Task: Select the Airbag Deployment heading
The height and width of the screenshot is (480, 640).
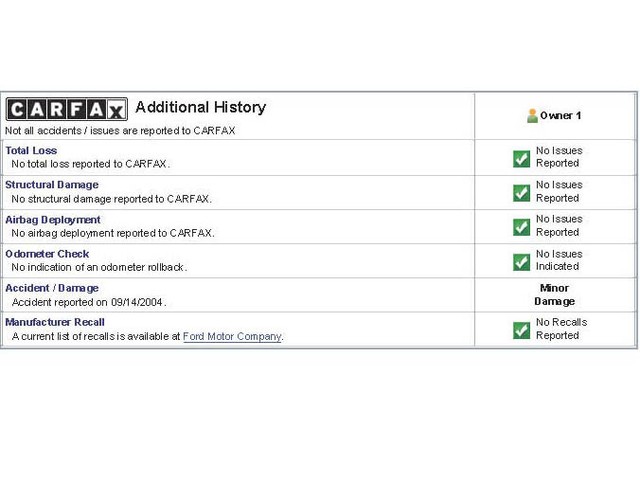Action: point(53,220)
